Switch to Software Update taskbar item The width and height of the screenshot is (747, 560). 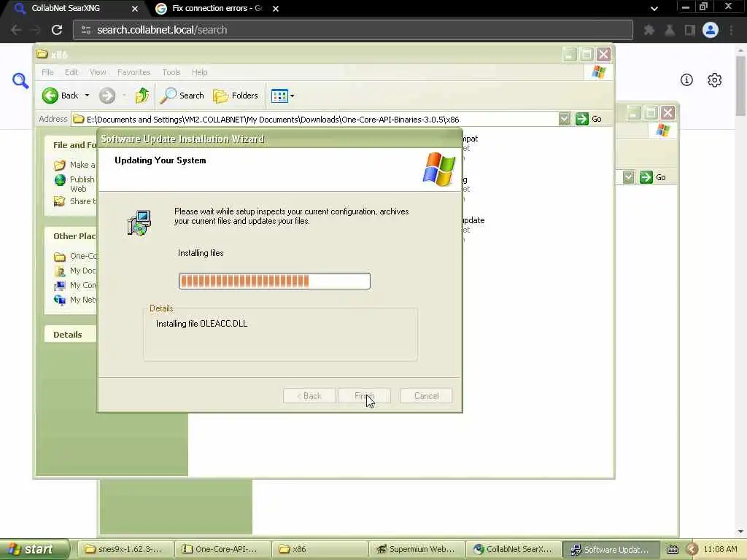[611, 550]
